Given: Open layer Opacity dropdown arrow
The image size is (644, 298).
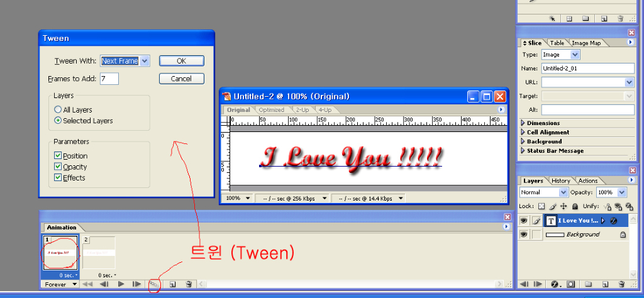Looking at the screenshot, I should coord(622,192).
